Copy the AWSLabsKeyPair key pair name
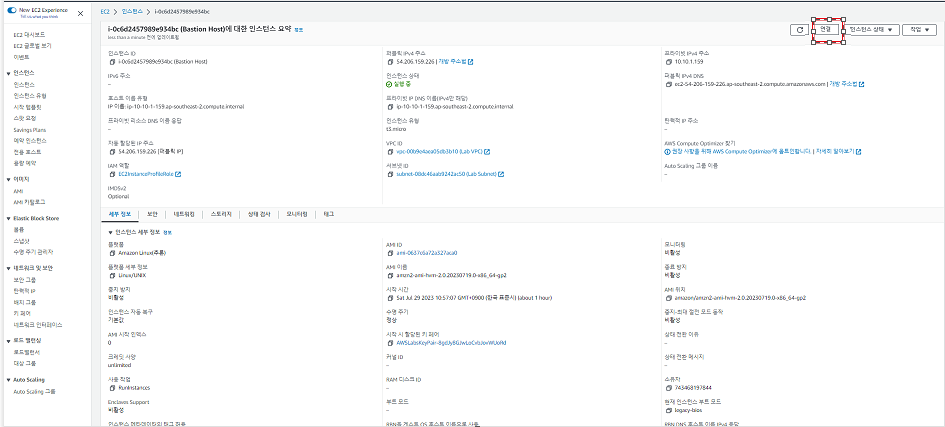 (x=391, y=343)
